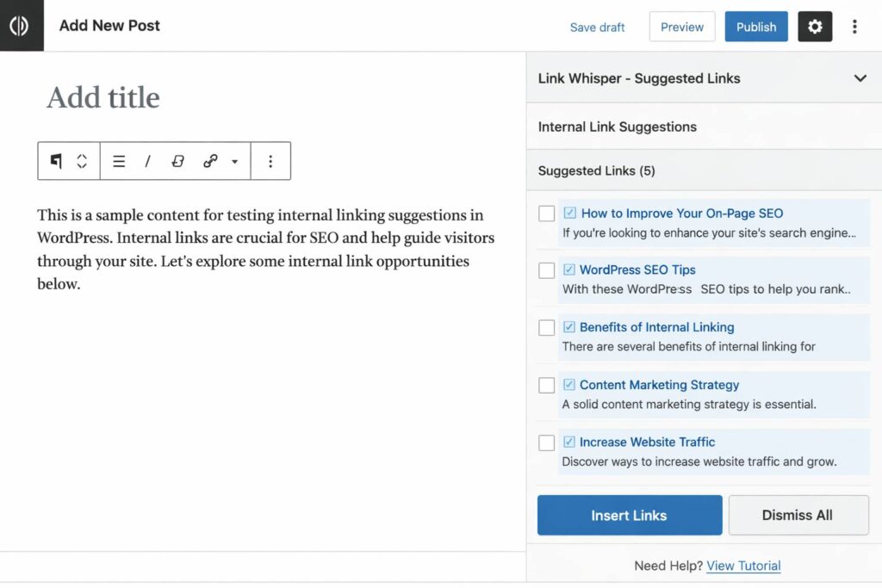The width and height of the screenshot is (882, 588).
Task: Select the 'Content Marketing Strategy' checkbox
Action: (546, 385)
